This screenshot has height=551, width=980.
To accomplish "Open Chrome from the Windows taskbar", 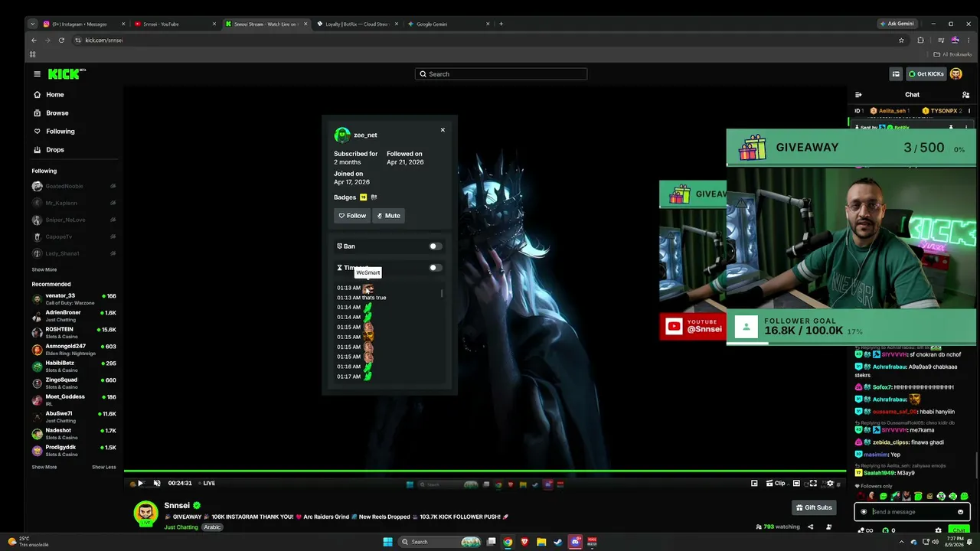I will tap(507, 542).
